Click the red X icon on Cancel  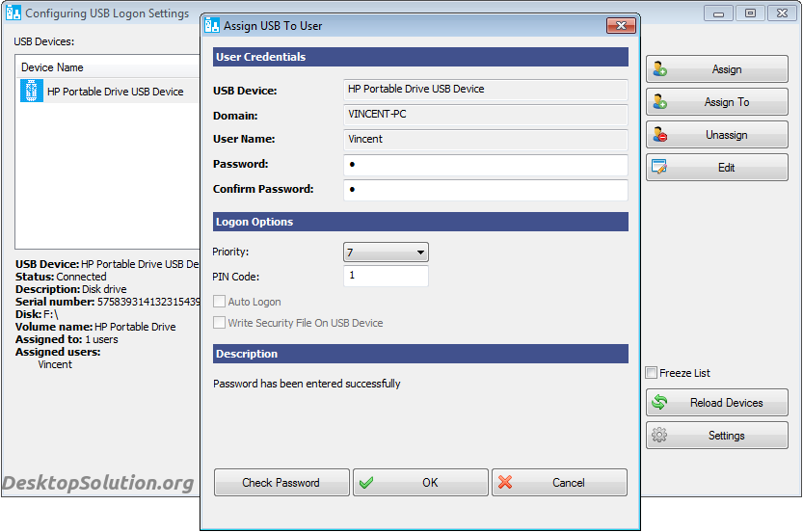pyautogui.click(x=505, y=482)
